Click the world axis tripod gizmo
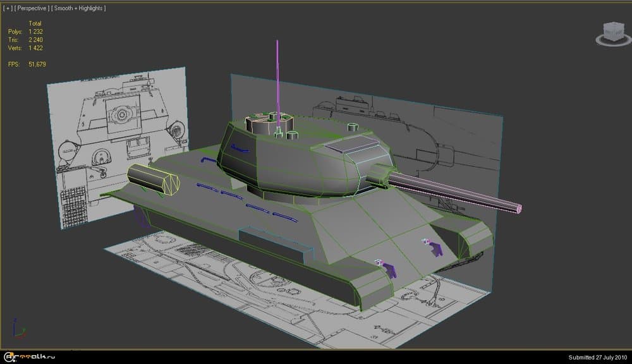This screenshot has width=632, height=364. [19, 332]
